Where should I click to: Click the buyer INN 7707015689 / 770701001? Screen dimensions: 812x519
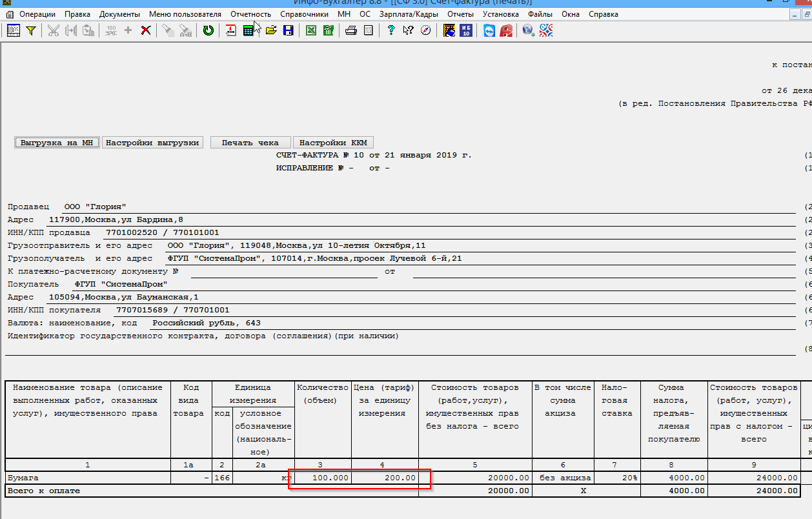click(x=173, y=310)
